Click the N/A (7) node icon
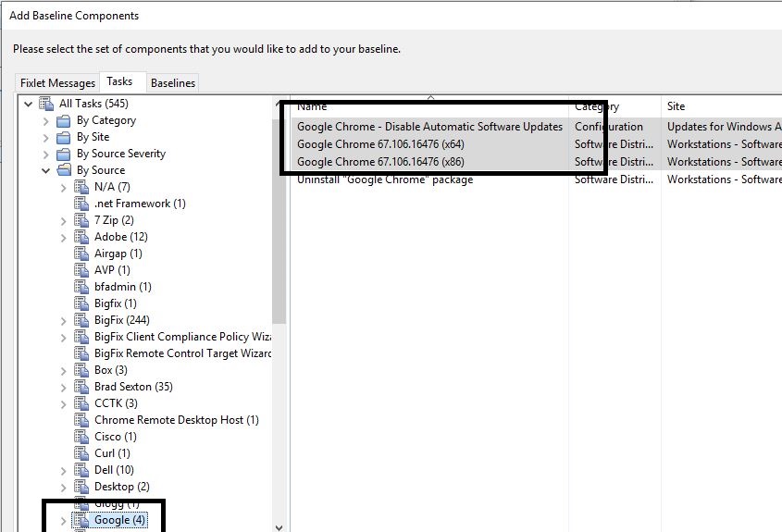Screen dimensions: 782x532 coord(81,187)
